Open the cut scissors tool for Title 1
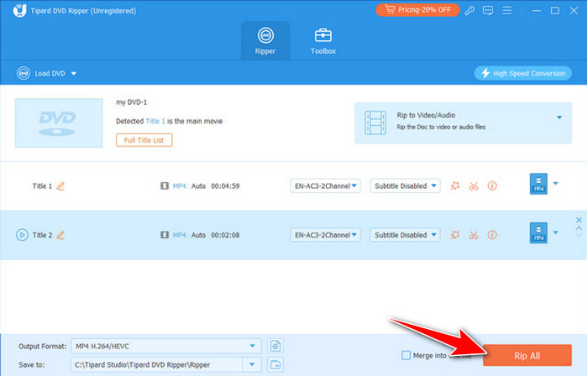 (x=474, y=186)
